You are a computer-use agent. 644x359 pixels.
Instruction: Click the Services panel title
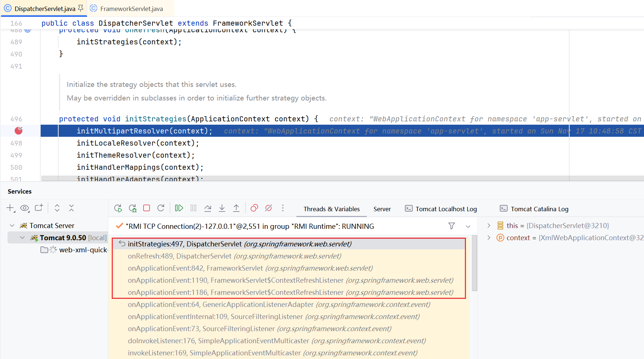pyautogui.click(x=20, y=191)
